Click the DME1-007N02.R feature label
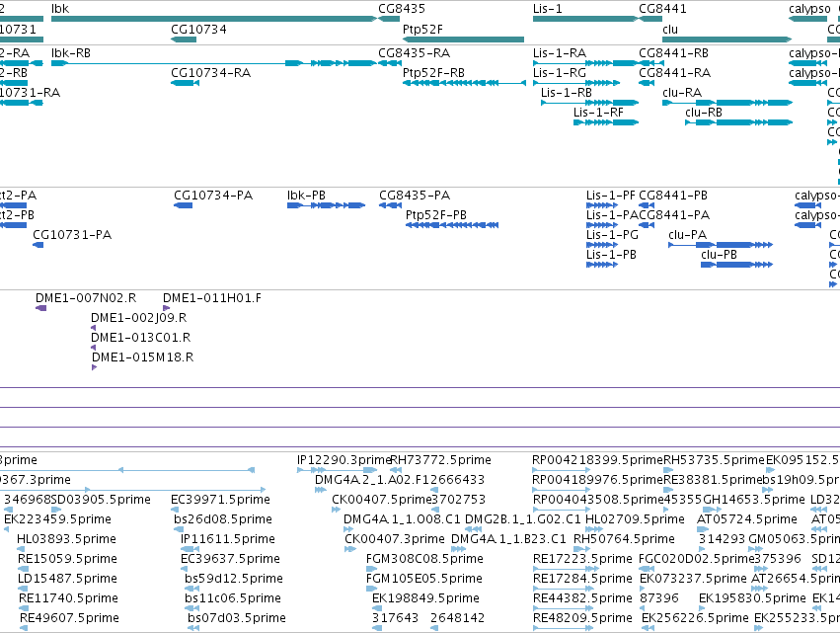 click(x=86, y=298)
